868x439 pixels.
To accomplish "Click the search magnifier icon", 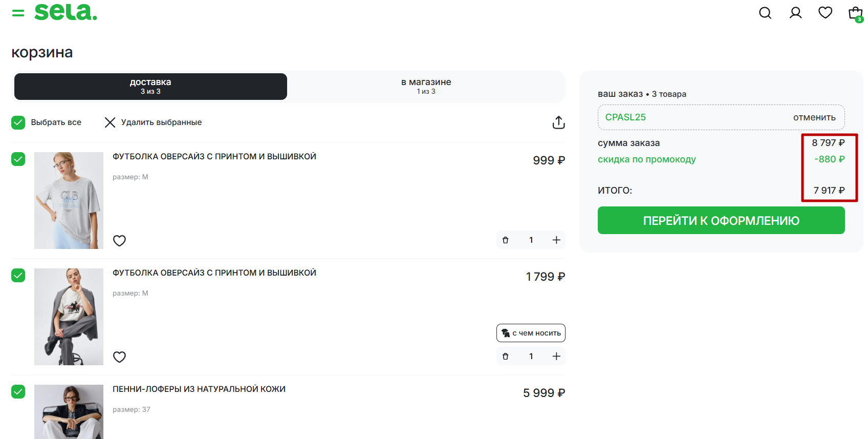I will 765,13.
